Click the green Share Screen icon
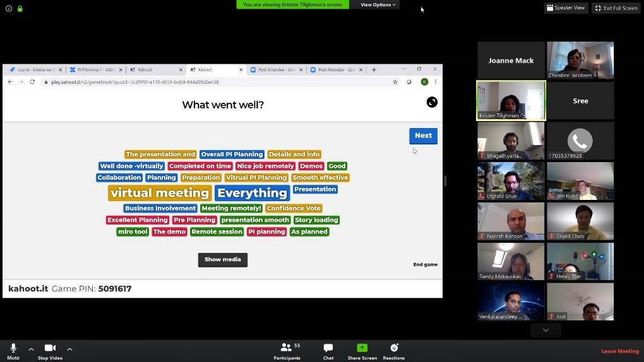The image size is (644, 362). click(x=362, y=348)
